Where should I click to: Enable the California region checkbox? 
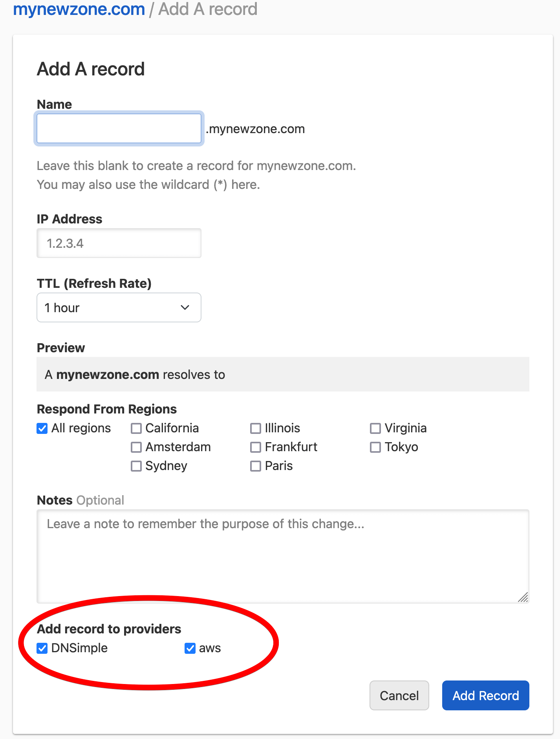click(136, 428)
